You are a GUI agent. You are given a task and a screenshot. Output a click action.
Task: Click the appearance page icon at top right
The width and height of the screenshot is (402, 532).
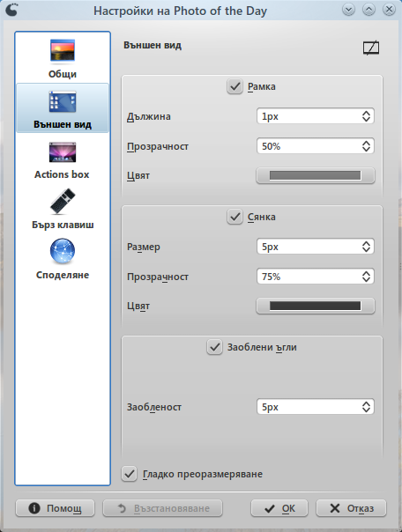pyautogui.click(x=371, y=48)
